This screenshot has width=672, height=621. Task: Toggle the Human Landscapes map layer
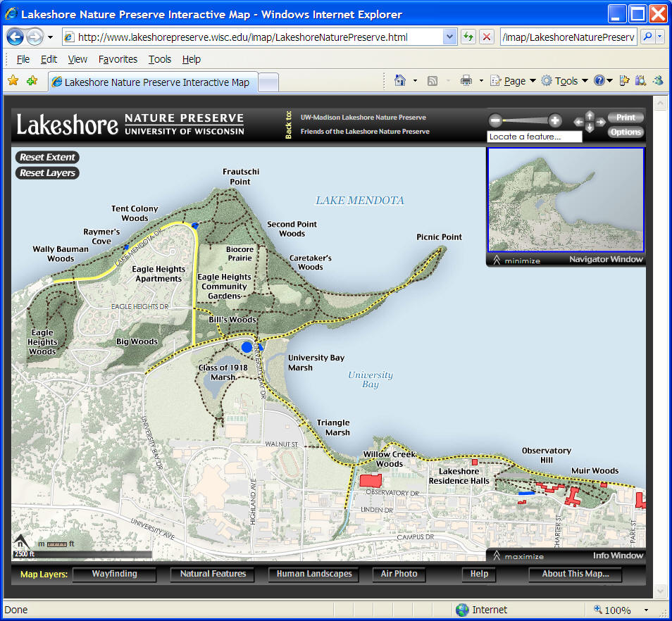click(313, 574)
